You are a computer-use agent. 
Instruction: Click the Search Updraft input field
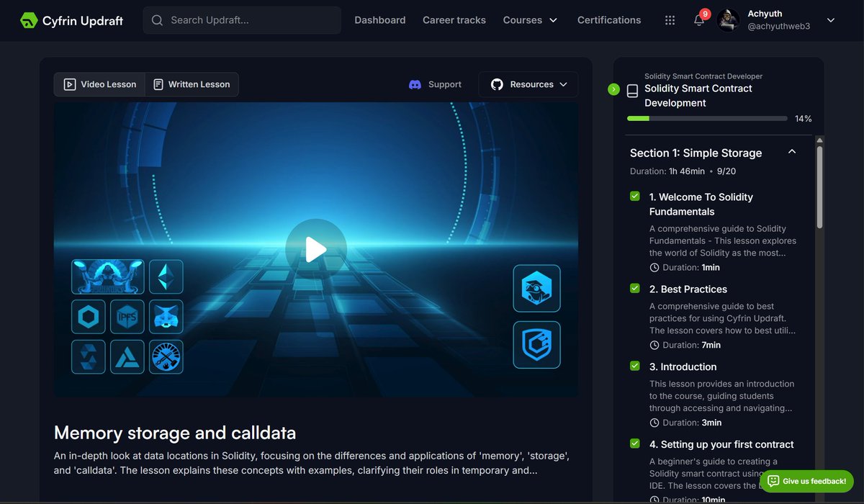click(242, 20)
